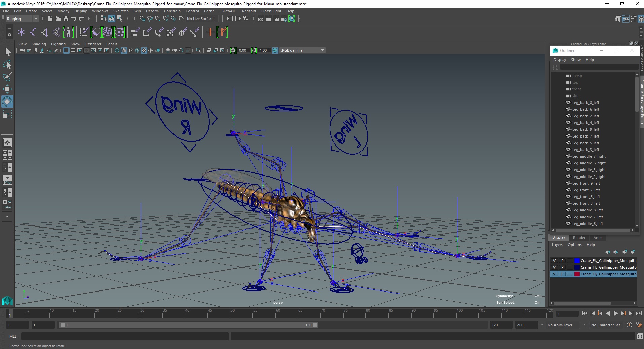Image resolution: width=644 pixels, height=349 pixels.
Task: Choose the Move tool
Action: pos(7,89)
